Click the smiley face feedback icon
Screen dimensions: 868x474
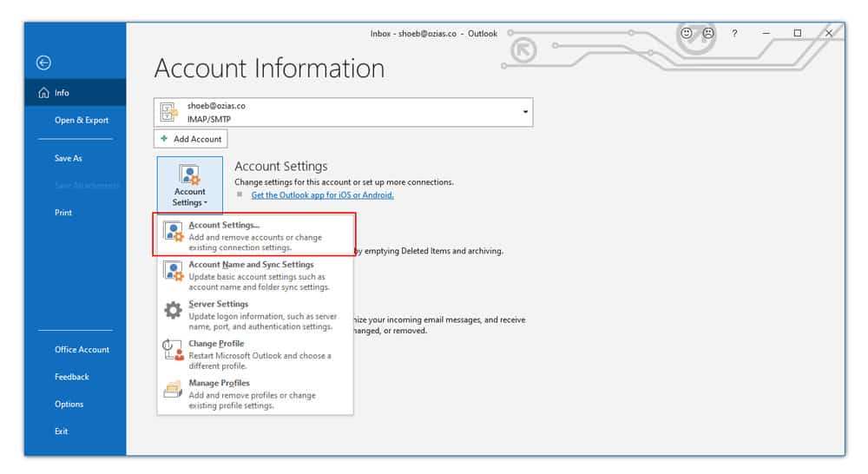click(x=687, y=33)
